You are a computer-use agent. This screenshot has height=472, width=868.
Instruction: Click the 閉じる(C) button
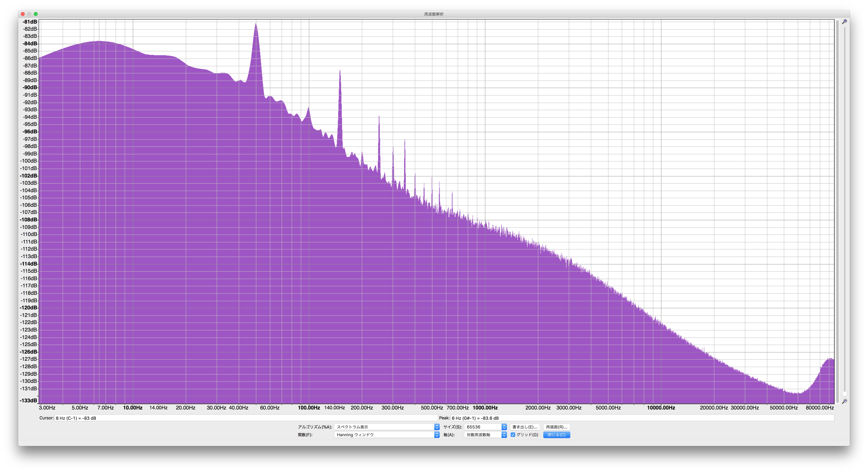pos(557,435)
